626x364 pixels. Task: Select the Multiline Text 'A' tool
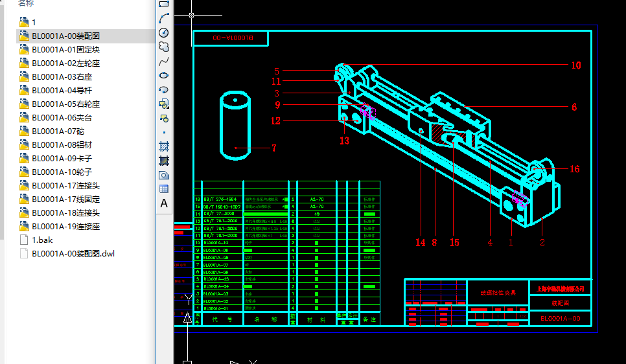point(164,203)
